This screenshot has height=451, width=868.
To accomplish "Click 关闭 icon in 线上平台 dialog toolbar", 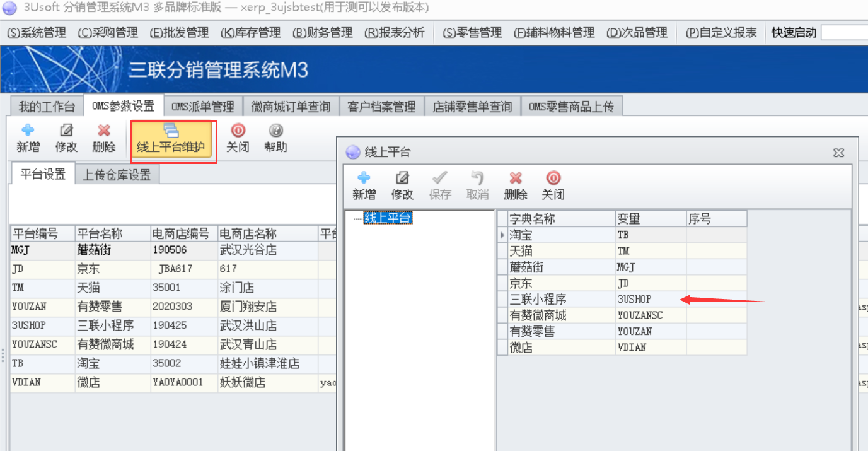I will point(553,178).
